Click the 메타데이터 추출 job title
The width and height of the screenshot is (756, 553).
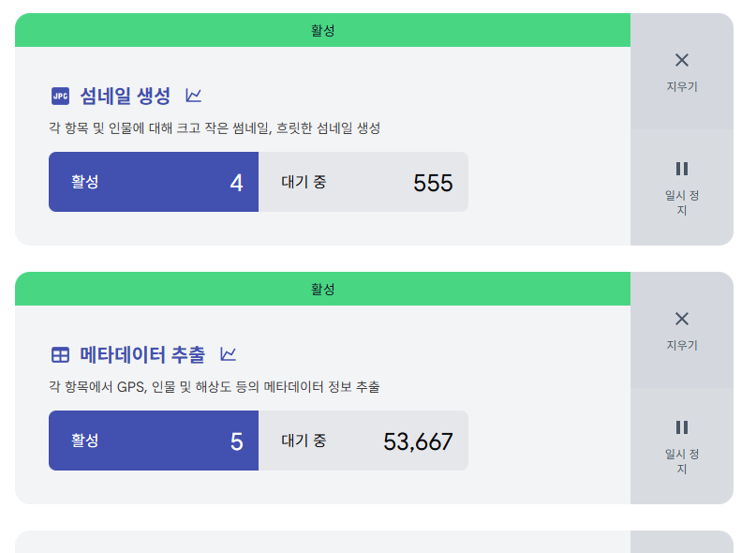coord(142,354)
